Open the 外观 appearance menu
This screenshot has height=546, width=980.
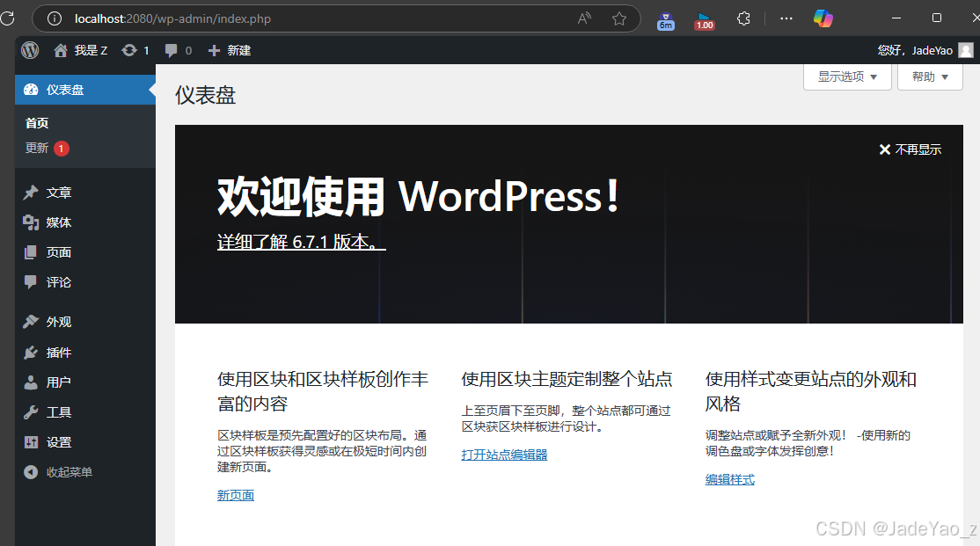[x=85, y=322]
